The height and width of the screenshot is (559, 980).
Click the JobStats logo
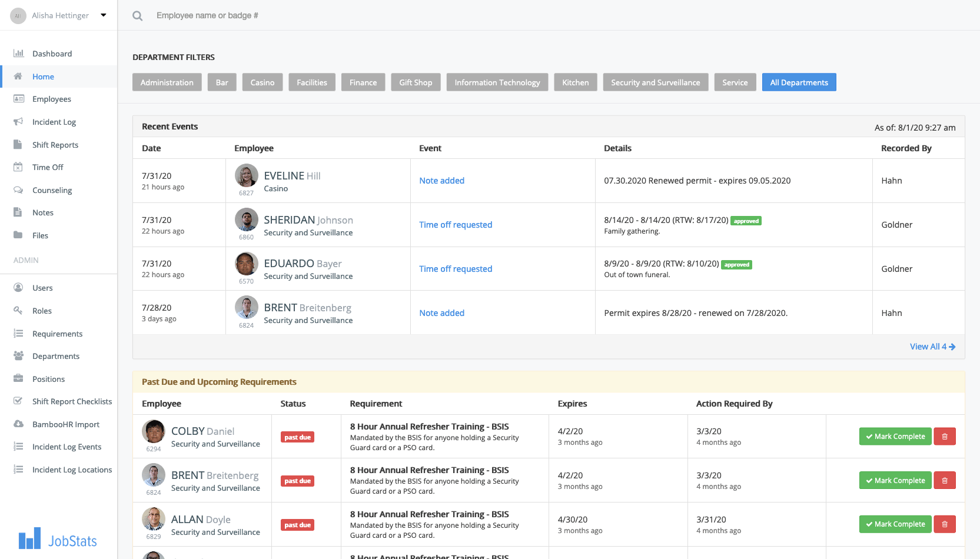(58, 538)
